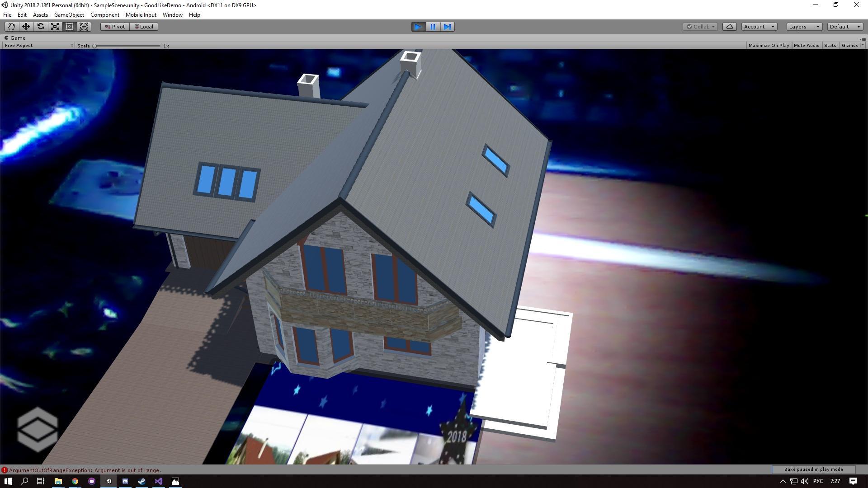Open the volume tray icon
868x488 pixels.
click(805, 481)
